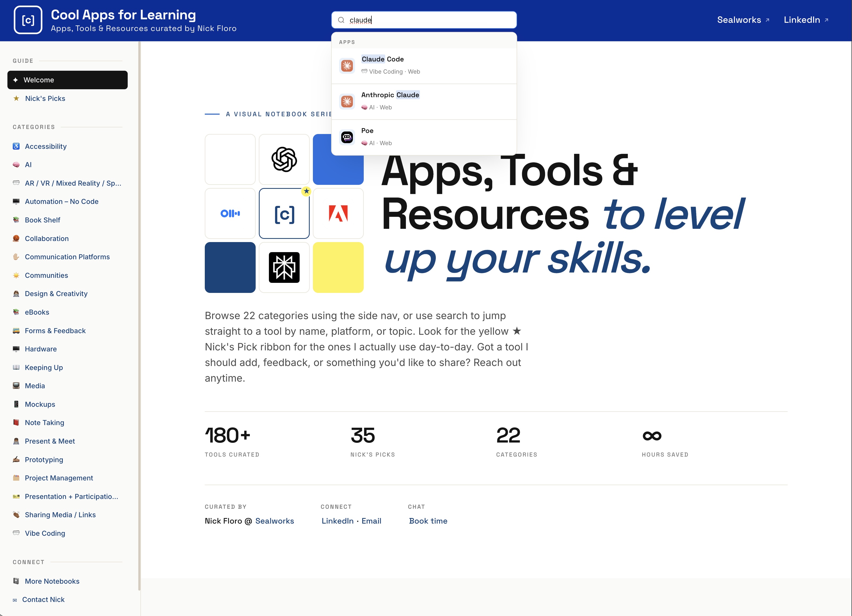Click the dark navy tile in grid
This screenshot has width=852, height=616.
(x=230, y=267)
